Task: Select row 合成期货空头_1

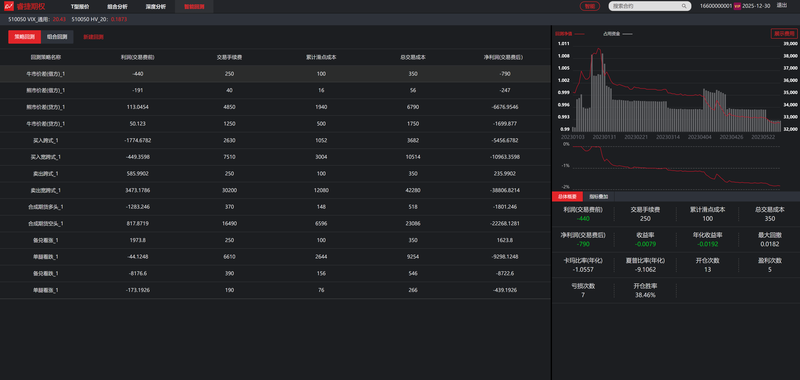Action: pyautogui.click(x=276, y=223)
